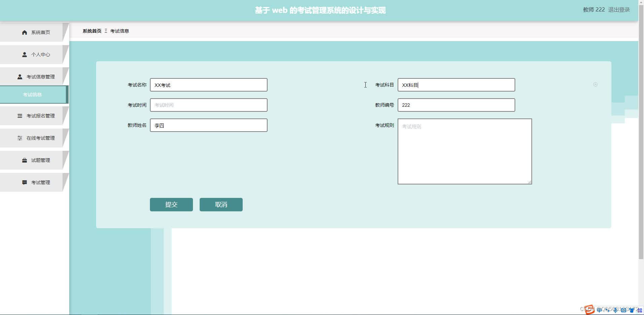Click the 考试管理 message icon
The width and height of the screenshot is (644, 315).
coord(24,182)
